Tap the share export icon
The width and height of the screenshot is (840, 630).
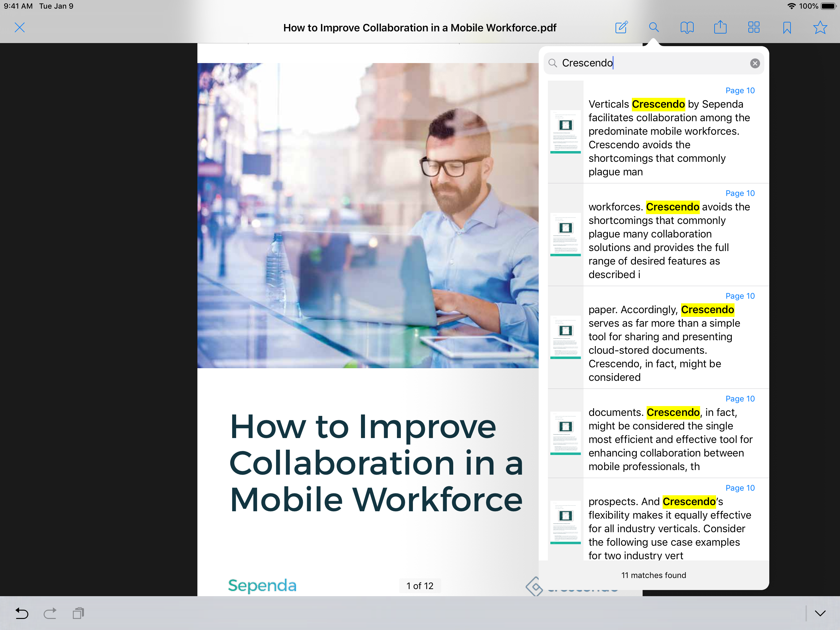click(720, 28)
